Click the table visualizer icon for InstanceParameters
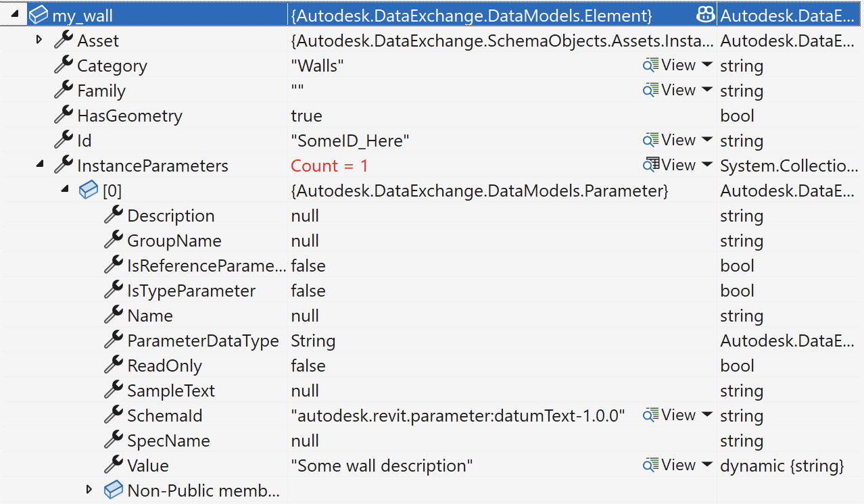 coord(652,165)
